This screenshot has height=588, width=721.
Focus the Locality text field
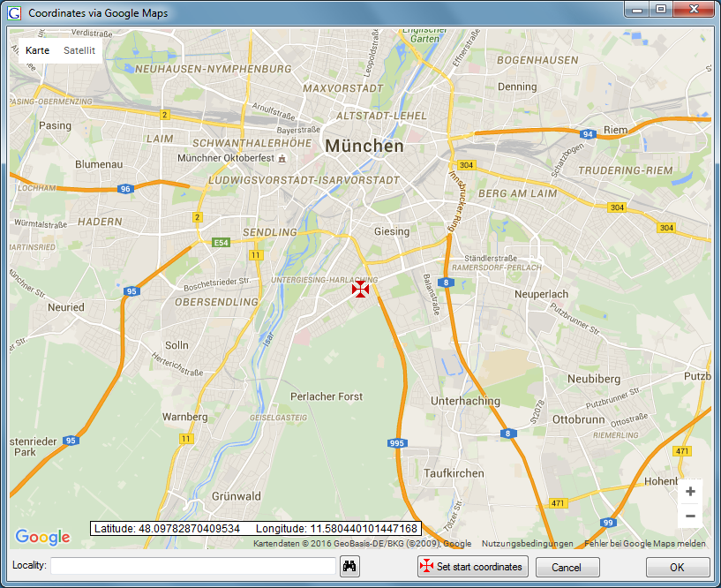pos(192,566)
